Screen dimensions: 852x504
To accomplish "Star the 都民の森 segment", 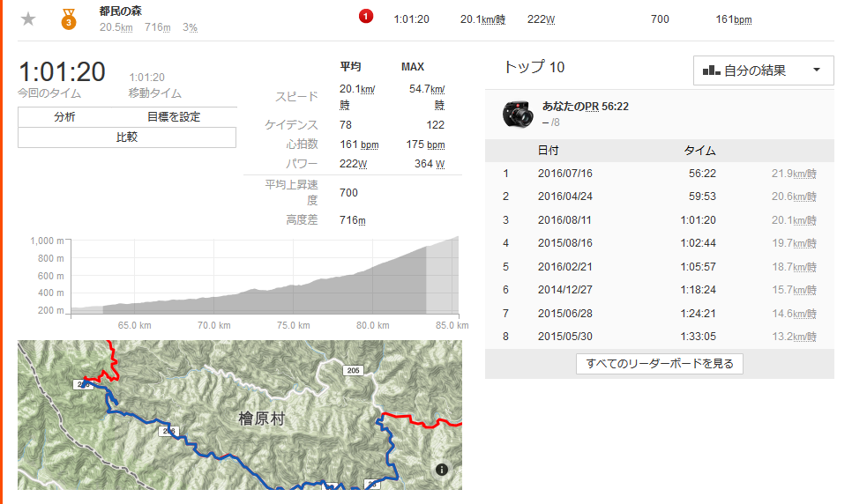I will [x=28, y=19].
